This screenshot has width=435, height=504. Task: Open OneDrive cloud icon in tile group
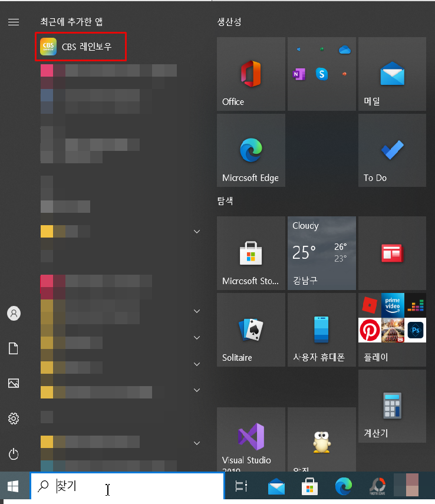pos(345,50)
